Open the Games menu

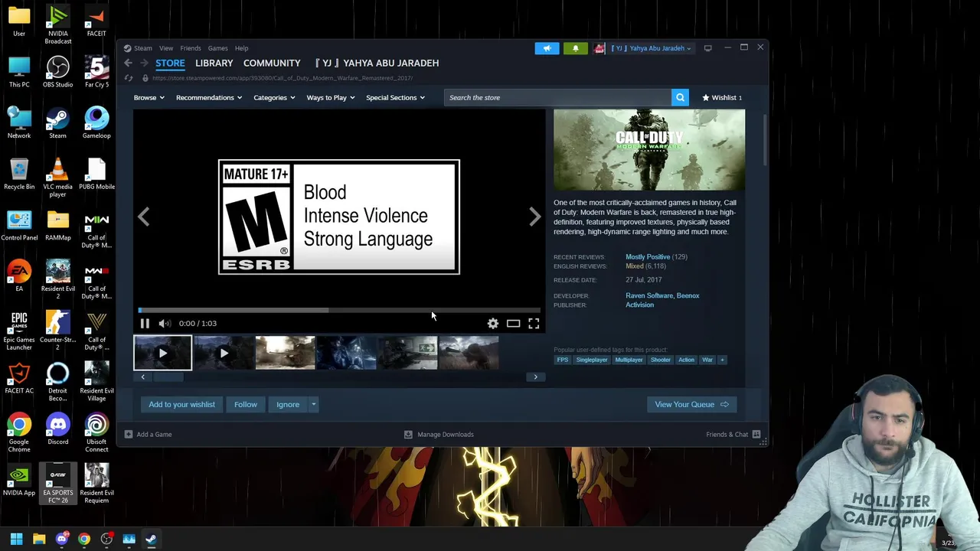tap(217, 48)
